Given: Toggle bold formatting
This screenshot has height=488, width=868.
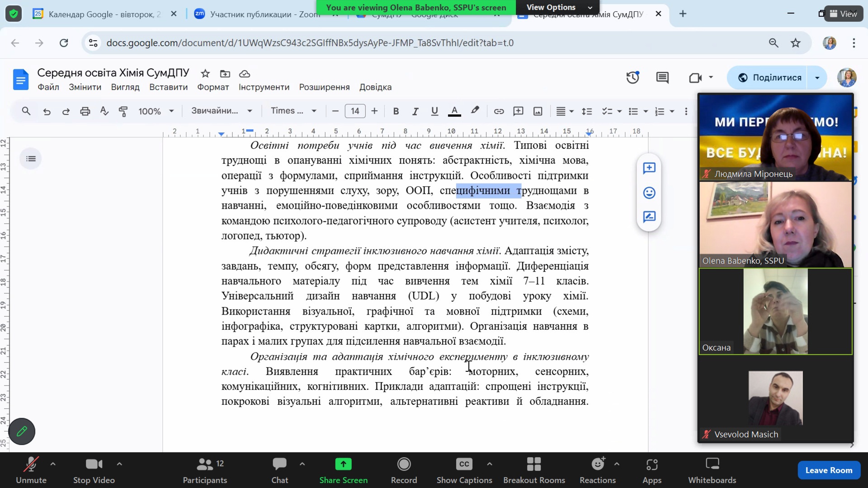Looking at the screenshot, I should point(396,111).
